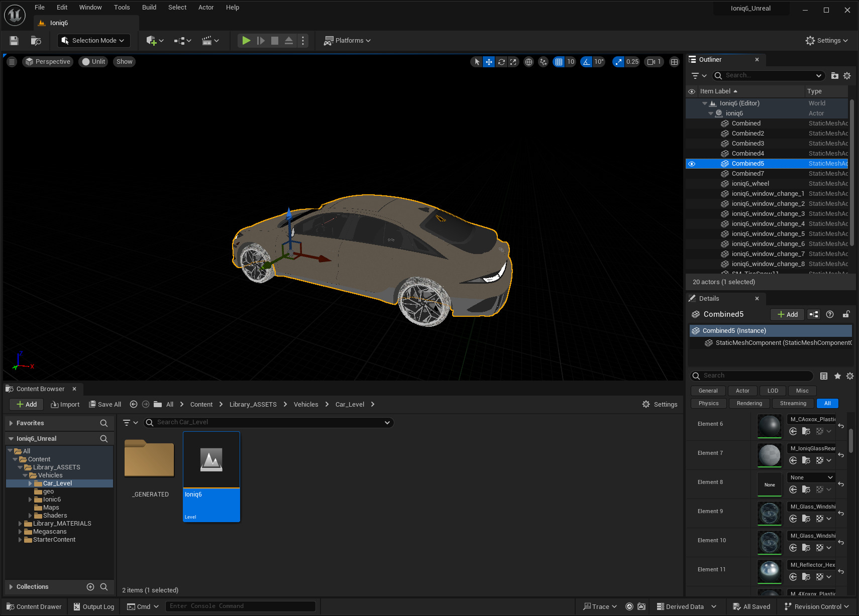Open rotation snap value 10°
This screenshot has height=616, width=859.
(x=599, y=62)
